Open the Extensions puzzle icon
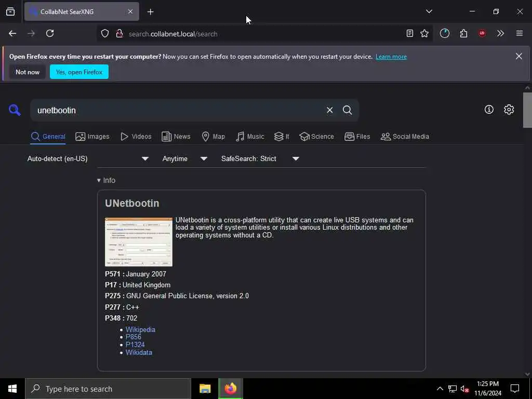The height and width of the screenshot is (399, 532). pyautogui.click(x=463, y=33)
